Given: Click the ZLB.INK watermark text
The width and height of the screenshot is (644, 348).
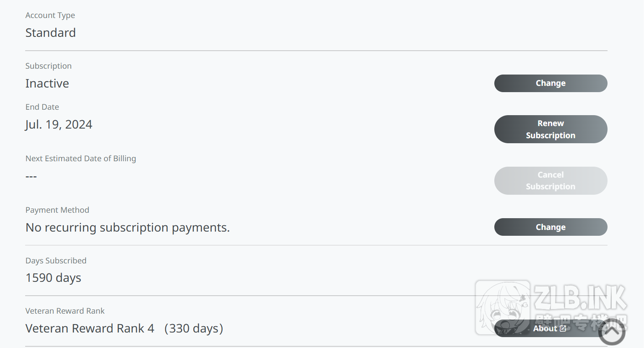Looking at the screenshot, I should click(580, 298).
